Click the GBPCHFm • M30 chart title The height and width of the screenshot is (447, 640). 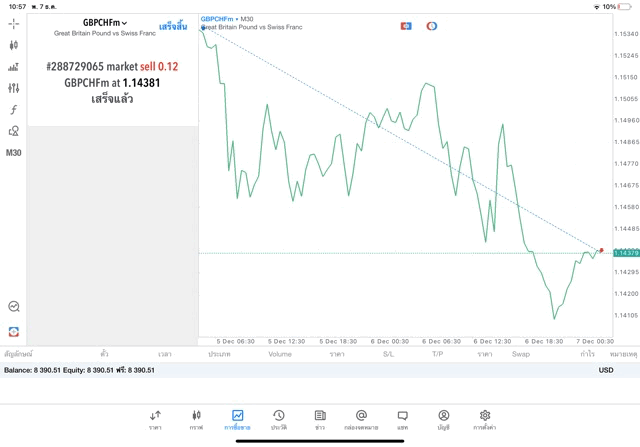[227, 19]
